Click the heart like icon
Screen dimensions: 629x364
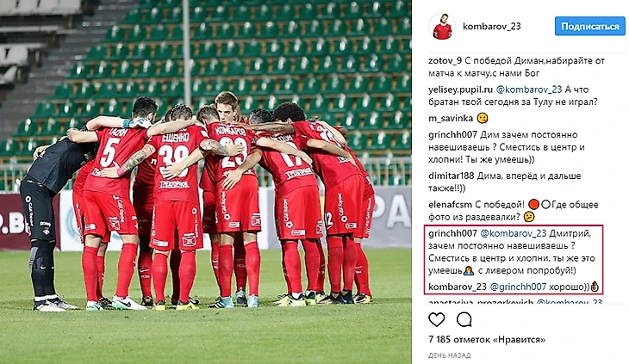(x=437, y=319)
